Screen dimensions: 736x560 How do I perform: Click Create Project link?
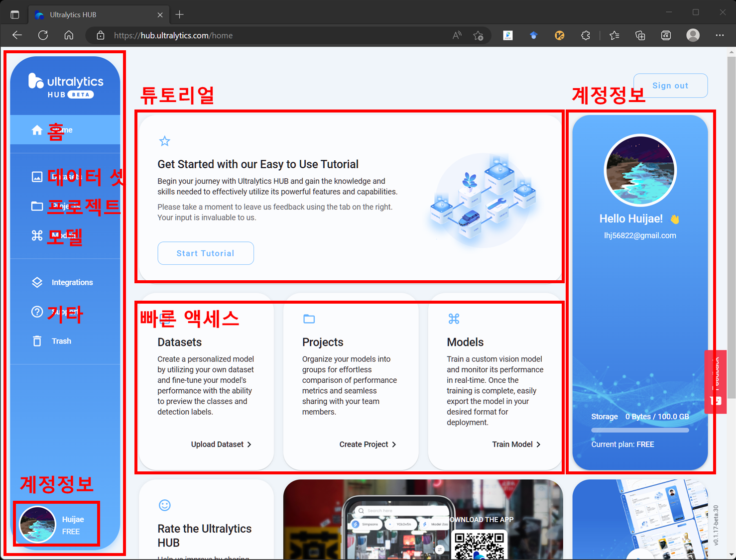[x=368, y=444]
